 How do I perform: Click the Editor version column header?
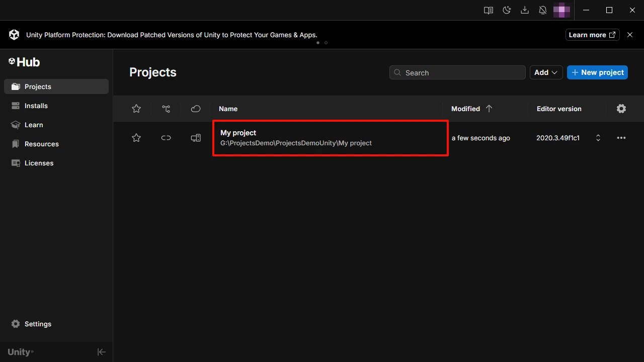559,109
